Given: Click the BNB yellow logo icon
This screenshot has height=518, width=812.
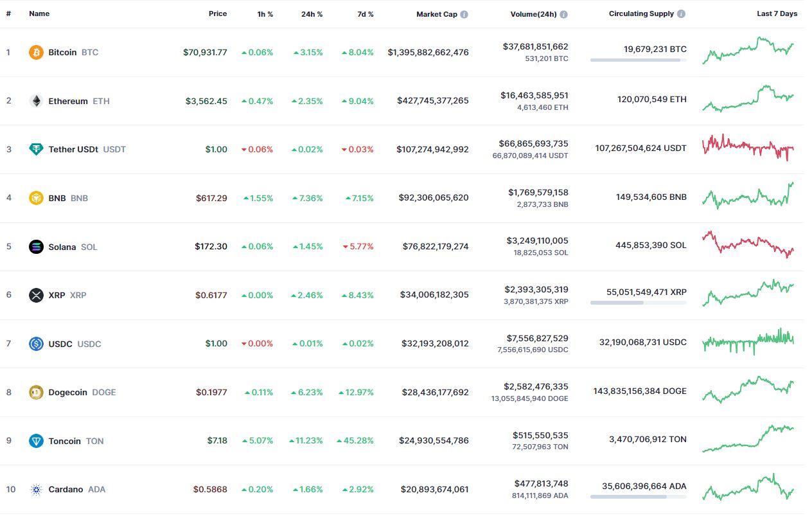Looking at the screenshot, I should coord(37,198).
